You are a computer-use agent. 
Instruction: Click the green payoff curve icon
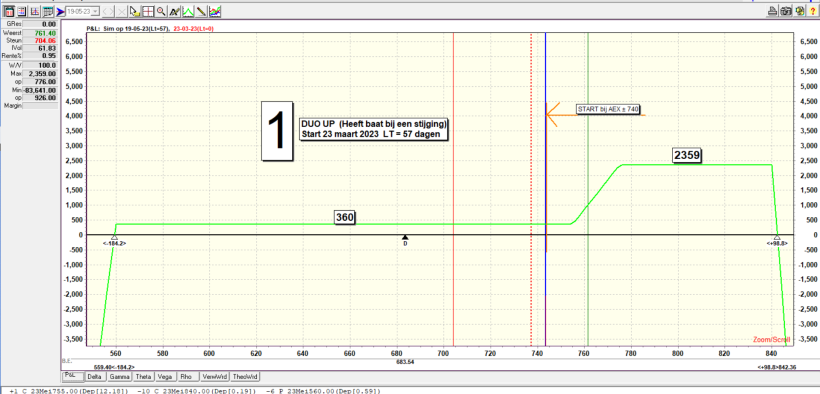pos(188,11)
